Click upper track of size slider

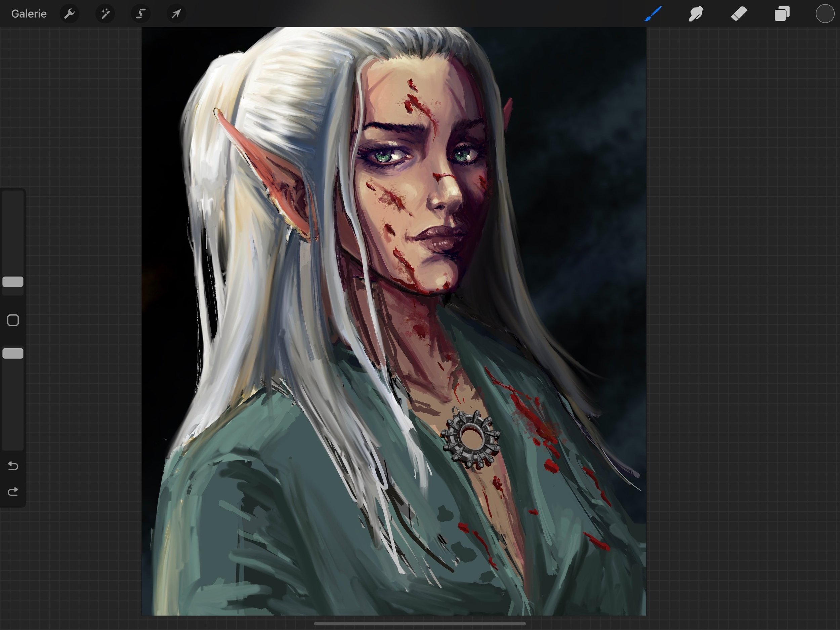point(13,228)
